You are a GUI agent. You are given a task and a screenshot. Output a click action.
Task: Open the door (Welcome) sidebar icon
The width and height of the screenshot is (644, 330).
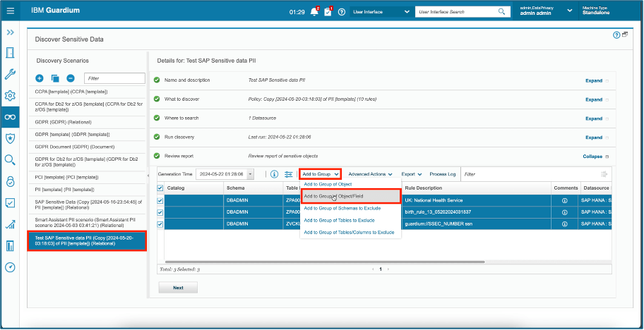pyautogui.click(x=11, y=53)
